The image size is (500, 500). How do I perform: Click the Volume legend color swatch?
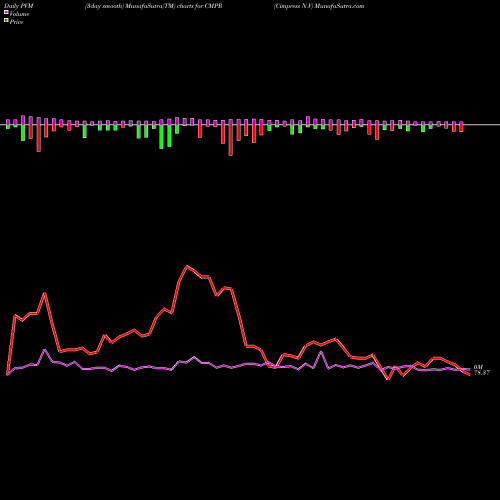coord(6,12)
